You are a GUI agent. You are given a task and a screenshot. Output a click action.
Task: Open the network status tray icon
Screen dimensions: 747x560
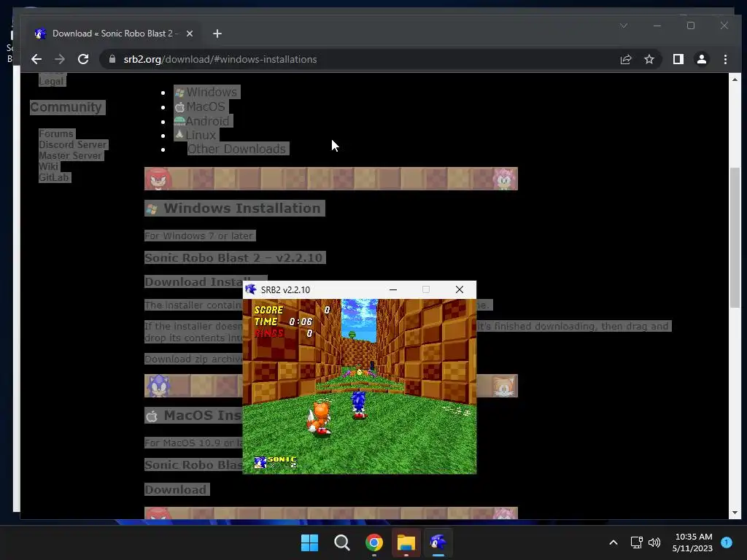636,542
